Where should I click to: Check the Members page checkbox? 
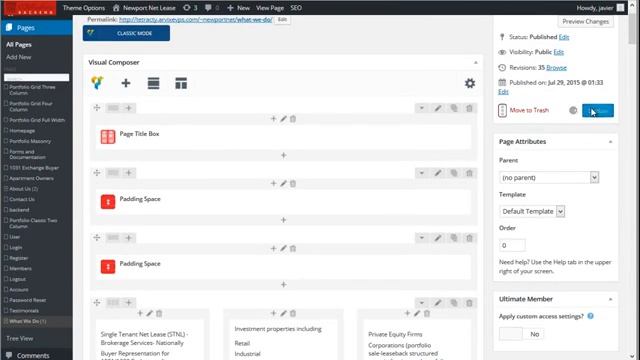[6, 269]
